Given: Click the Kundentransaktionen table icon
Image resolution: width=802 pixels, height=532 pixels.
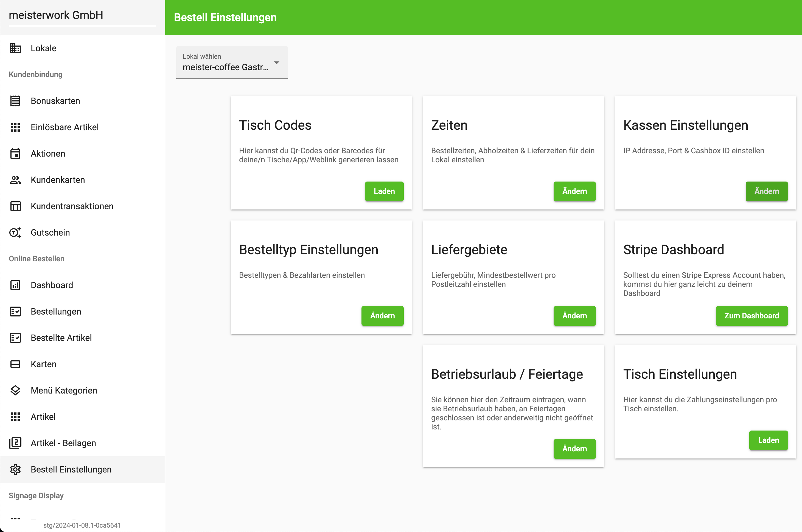Looking at the screenshot, I should click(15, 206).
